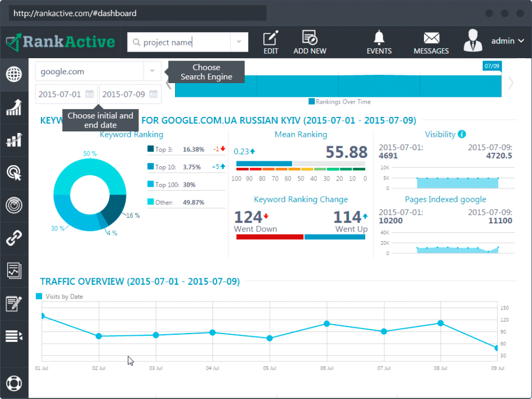Open calendar for start date 2015-07-01
This screenshot has width=532, height=399.
point(90,94)
